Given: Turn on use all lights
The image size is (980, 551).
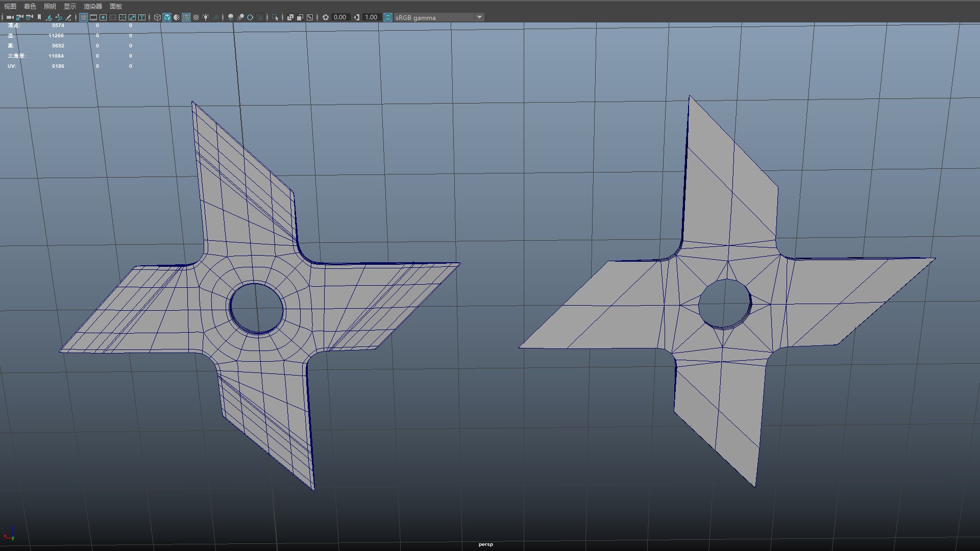Looking at the screenshot, I should (206, 17).
